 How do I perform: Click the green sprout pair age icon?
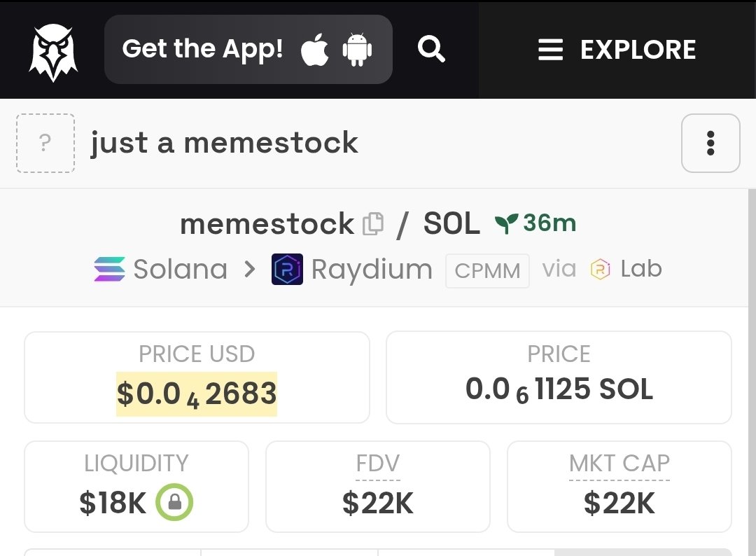506,223
